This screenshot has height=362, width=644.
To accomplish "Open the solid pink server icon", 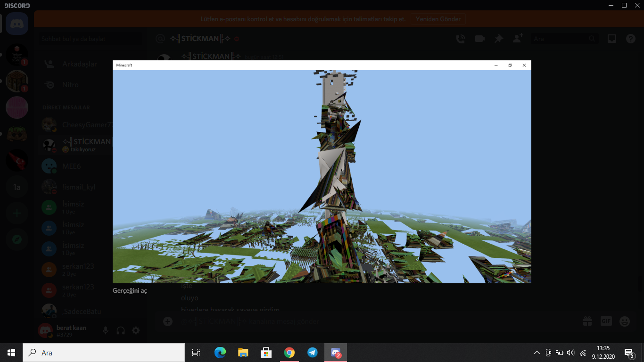I will 17,107.
